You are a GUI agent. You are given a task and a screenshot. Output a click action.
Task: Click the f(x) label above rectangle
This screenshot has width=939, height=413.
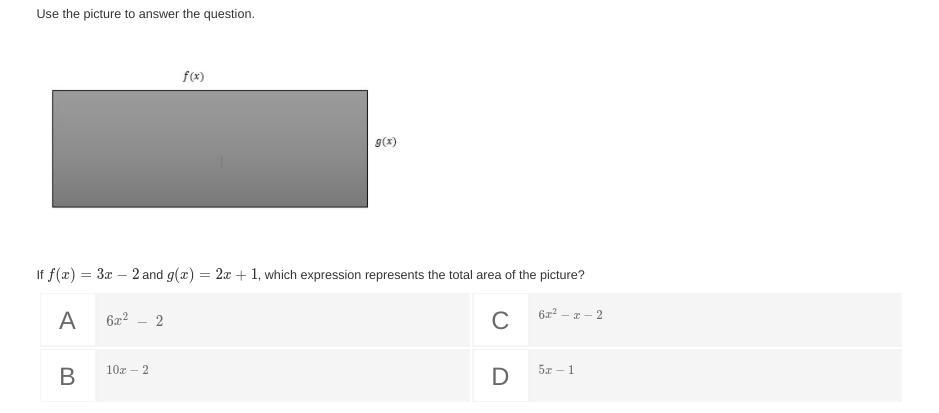tap(193, 76)
